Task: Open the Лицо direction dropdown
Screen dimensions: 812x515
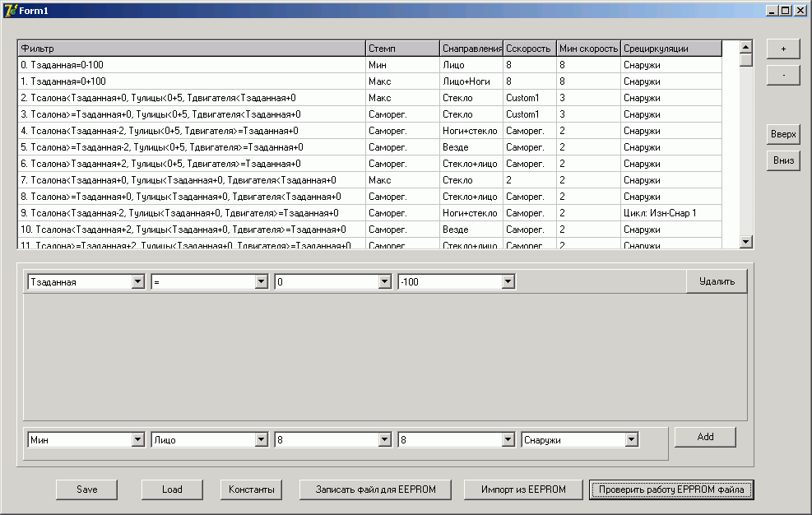Action: pyautogui.click(x=262, y=440)
